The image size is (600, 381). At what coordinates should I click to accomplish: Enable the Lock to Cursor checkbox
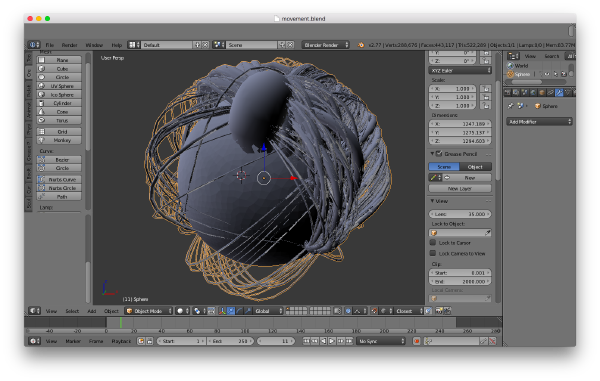[x=433, y=243]
